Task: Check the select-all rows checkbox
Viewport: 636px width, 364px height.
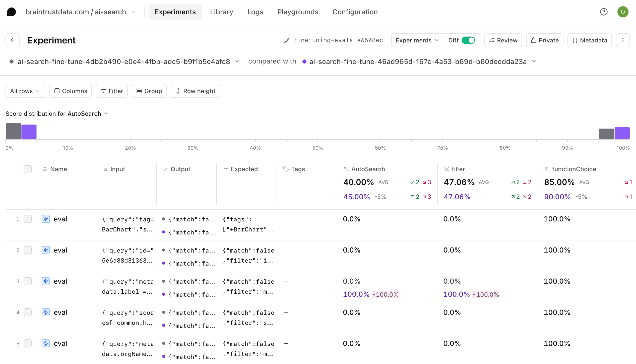Action: (27, 169)
